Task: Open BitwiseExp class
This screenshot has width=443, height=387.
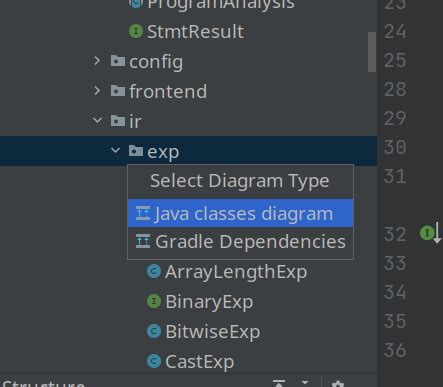Action: 213,332
